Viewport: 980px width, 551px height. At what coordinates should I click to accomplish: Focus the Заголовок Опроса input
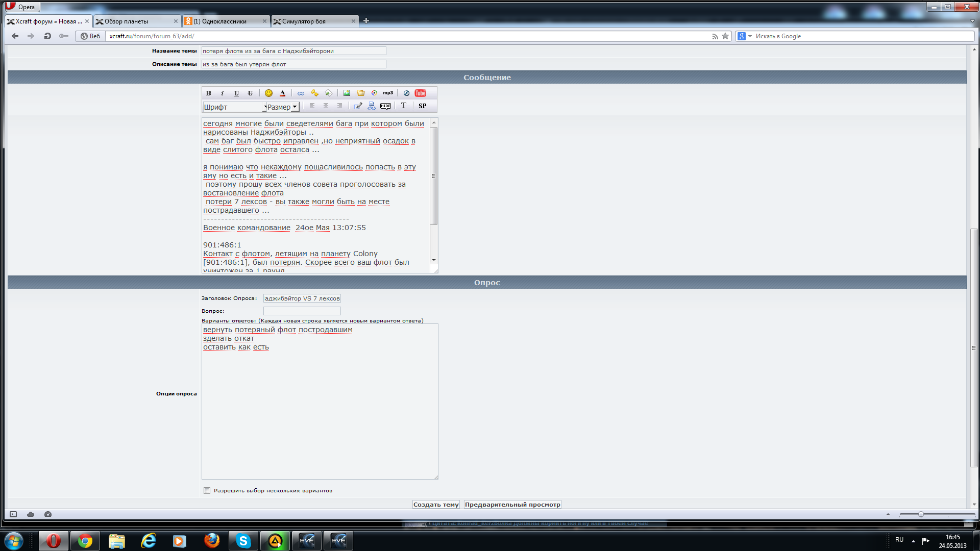click(x=302, y=298)
